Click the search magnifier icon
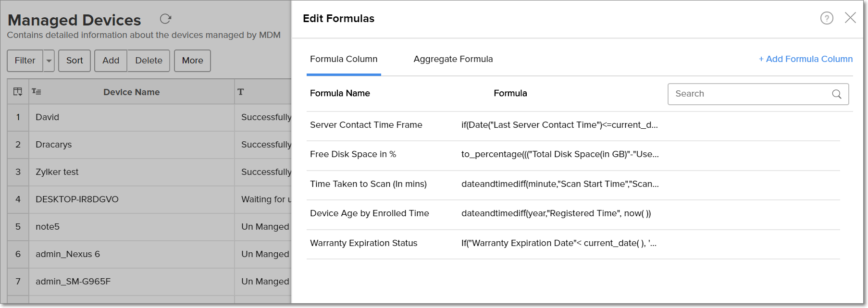The width and height of the screenshot is (868, 308). pyautogui.click(x=836, y=94)
